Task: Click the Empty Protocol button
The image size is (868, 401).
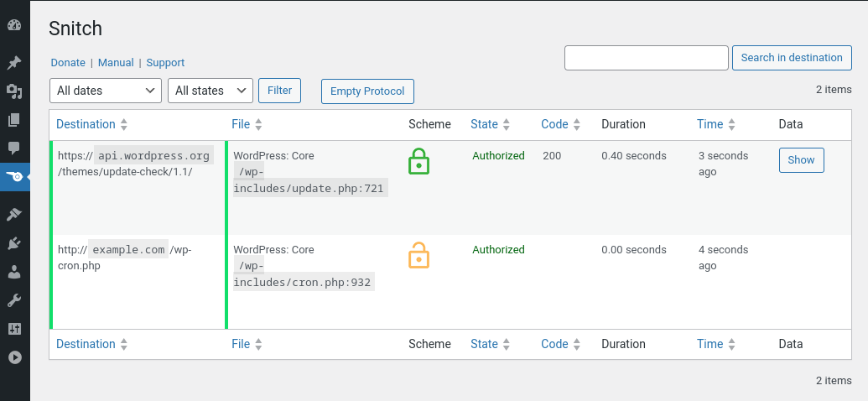Action: pyautogui.click(x=367, y=91)
